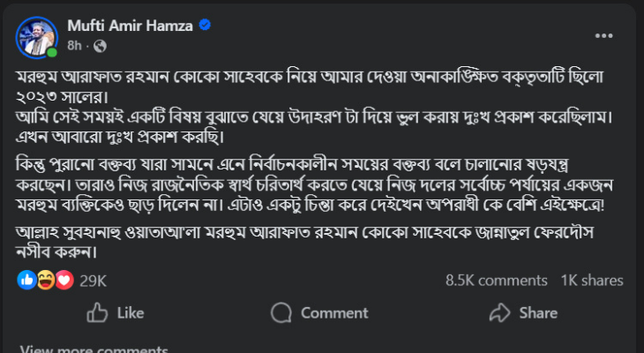Click the 8h post timestamp

click(75, 45)
